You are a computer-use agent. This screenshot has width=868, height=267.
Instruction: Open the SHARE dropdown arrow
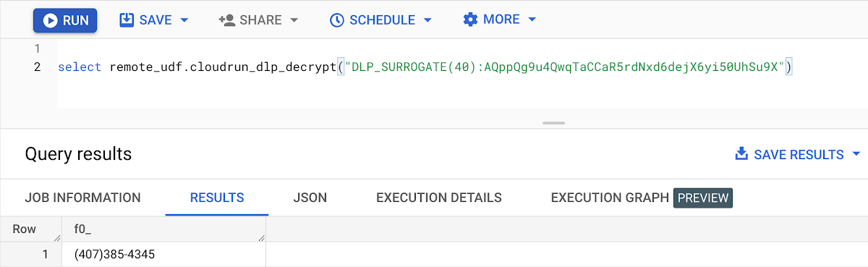click(294, 20)
